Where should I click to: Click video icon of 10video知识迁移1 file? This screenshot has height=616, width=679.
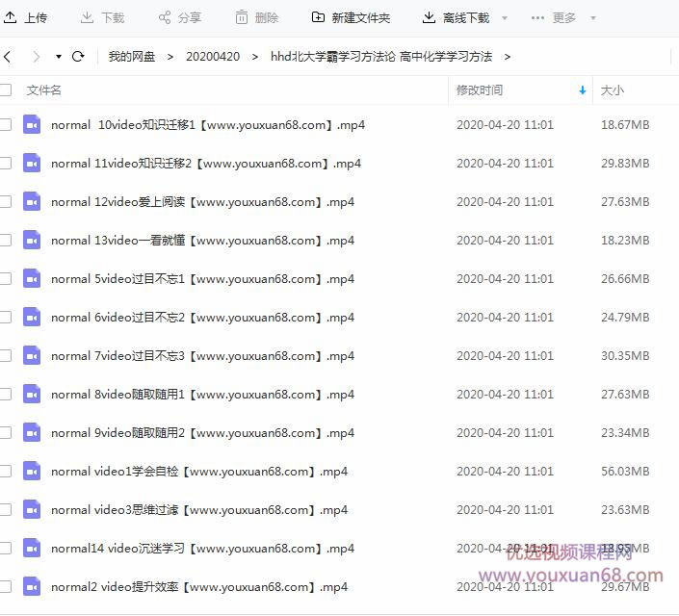32,125
